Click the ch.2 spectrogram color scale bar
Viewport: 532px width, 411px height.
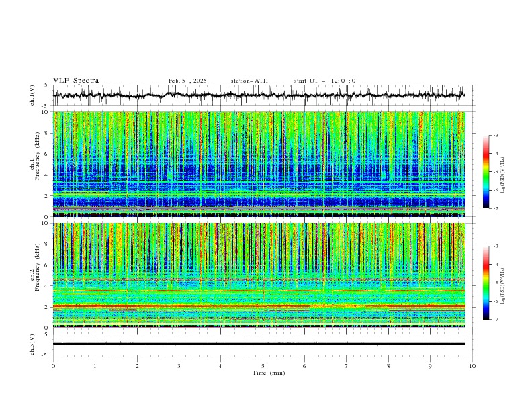point(486,283)
